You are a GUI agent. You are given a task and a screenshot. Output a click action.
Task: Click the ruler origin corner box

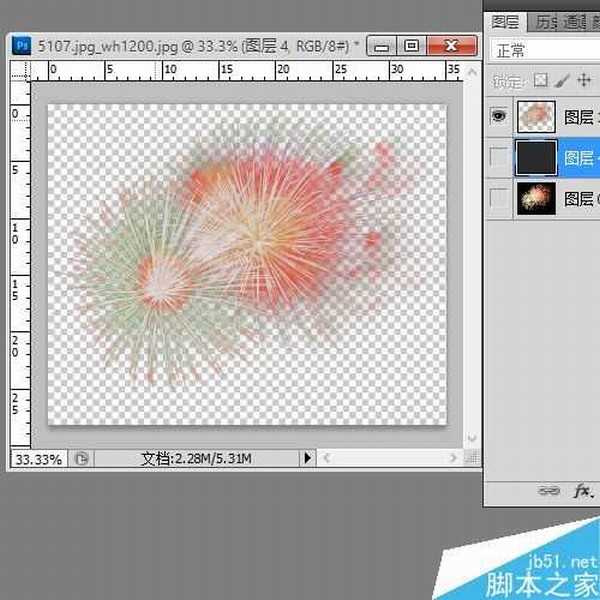[19, 70]
